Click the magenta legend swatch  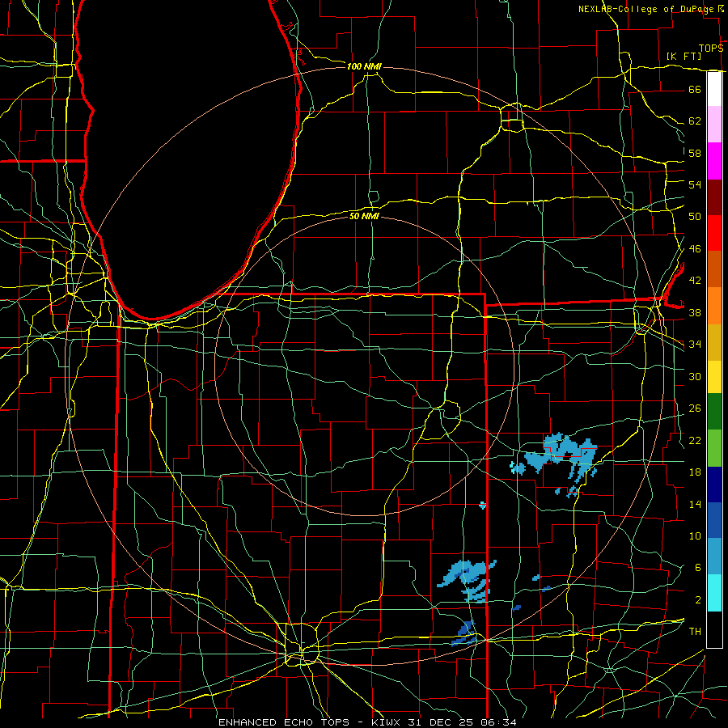tap(714, 161)
